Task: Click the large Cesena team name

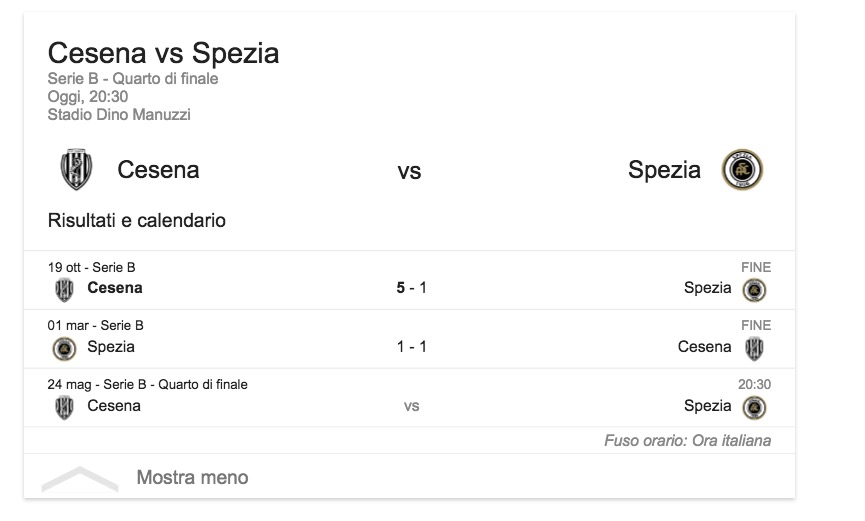Action: tap(158, 170)
